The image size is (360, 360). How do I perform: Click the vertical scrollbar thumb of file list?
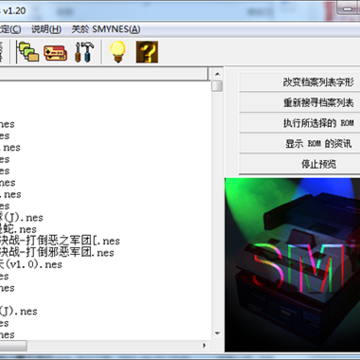click(217, 85)
